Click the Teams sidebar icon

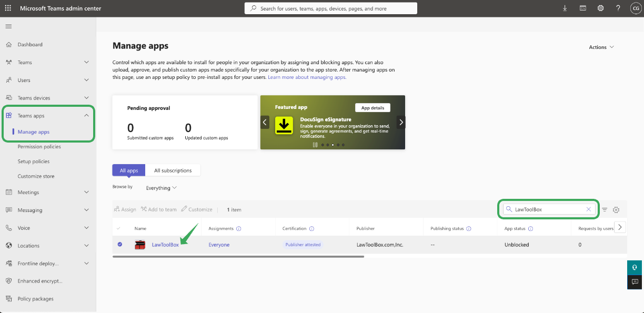click(x=8, y=62)
